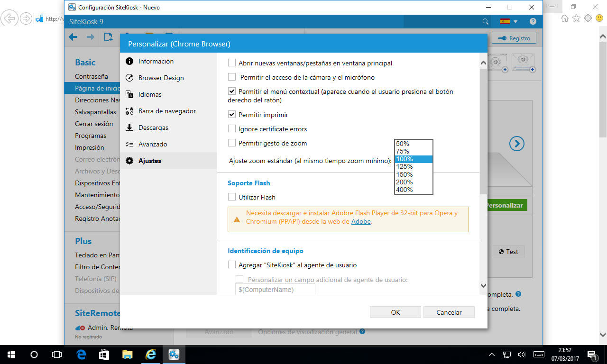The width and height of the screenshot is (607, 364).
Task: Click the circled right arrow next button
Action: 516,144
